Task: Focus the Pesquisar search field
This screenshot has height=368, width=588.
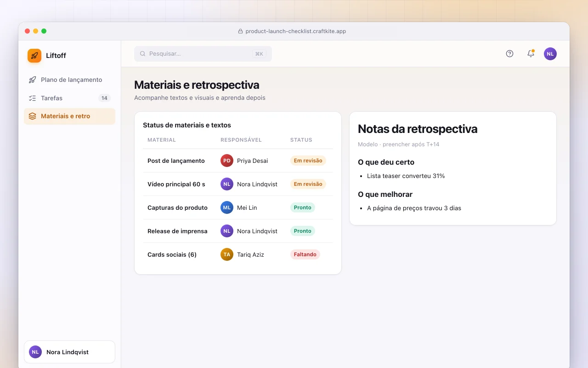Action: tap(203, 54)
